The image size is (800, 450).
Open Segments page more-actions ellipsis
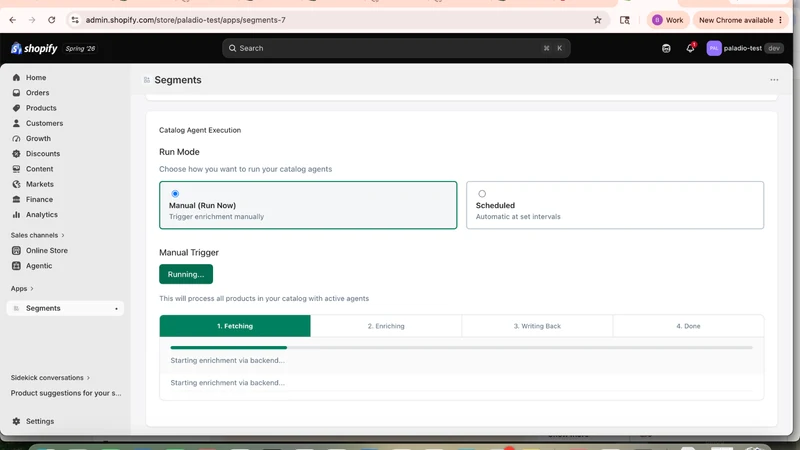tap(774, 80)
